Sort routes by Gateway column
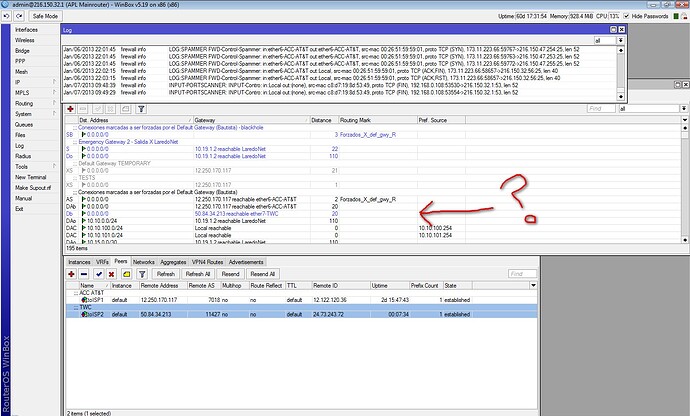Image resolution: width=690 pixels, height=416 pixels. click(251, 120)
